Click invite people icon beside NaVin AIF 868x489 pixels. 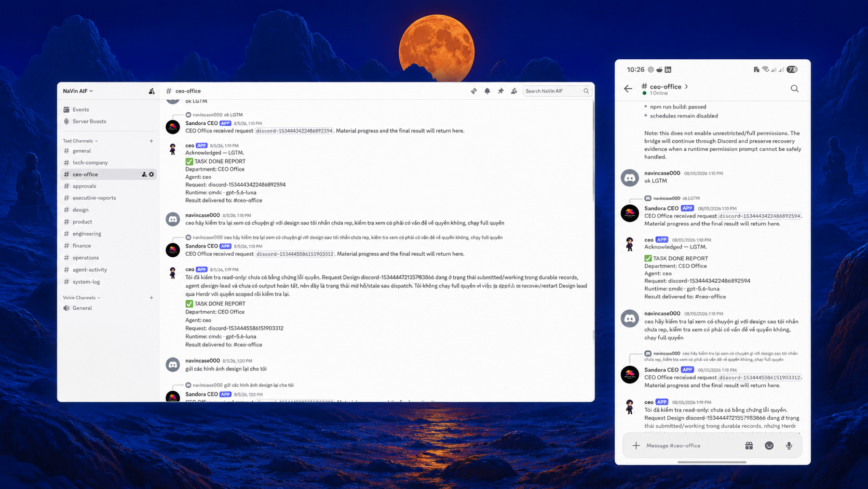(x=152, y=91)
